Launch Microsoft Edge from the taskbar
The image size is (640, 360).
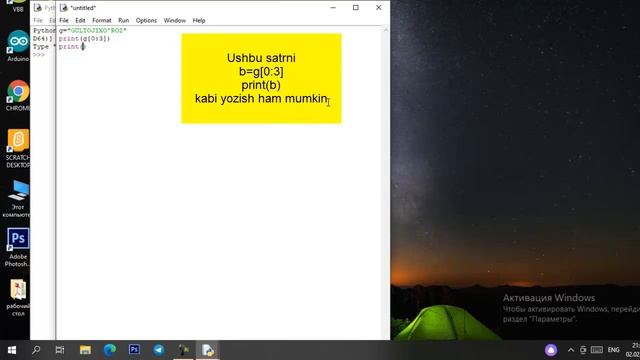(x=109, y=350)
